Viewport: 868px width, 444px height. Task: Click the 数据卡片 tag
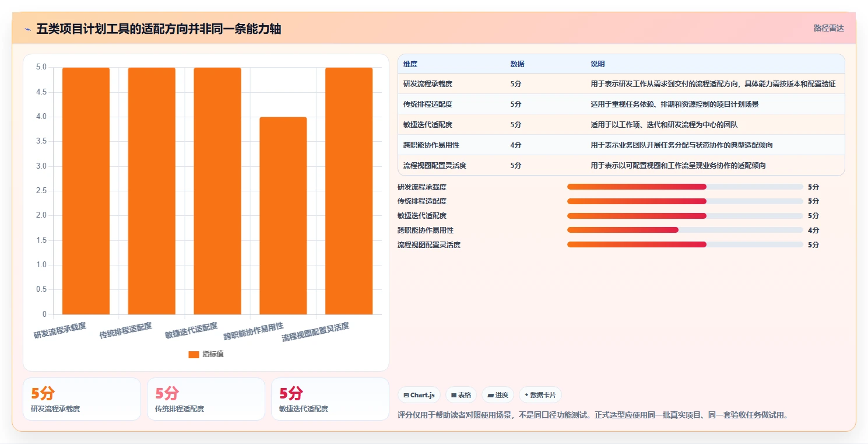(540, 395)
